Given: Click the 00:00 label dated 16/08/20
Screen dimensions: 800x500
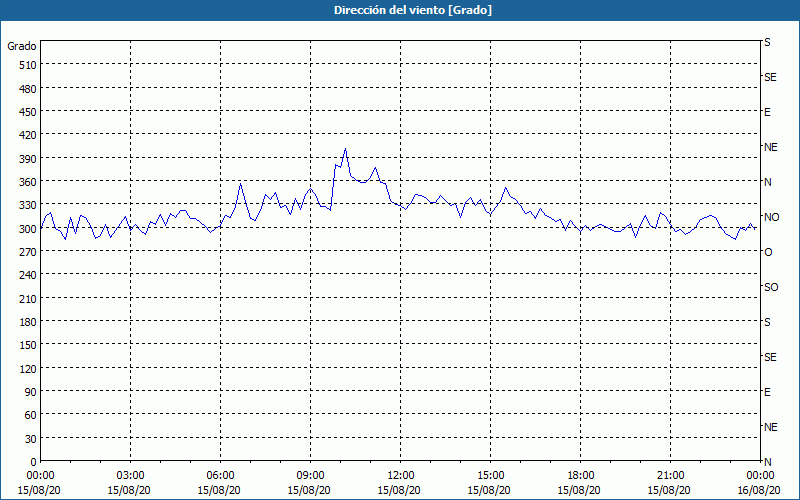Looking at the screenshot, I should pos(760,476).
